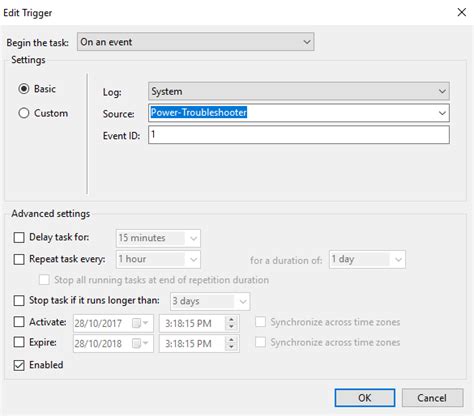Close the Edit Trigger dialog

point(461,12)
